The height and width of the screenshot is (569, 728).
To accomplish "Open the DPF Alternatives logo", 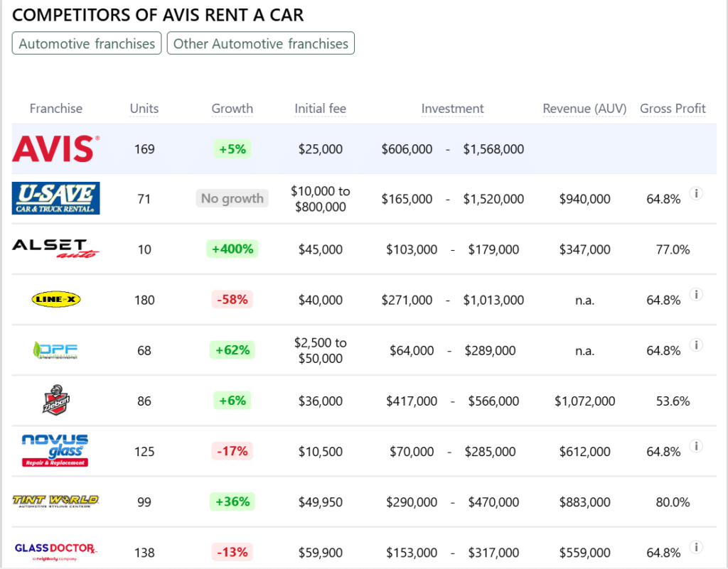I will [55, 350].
